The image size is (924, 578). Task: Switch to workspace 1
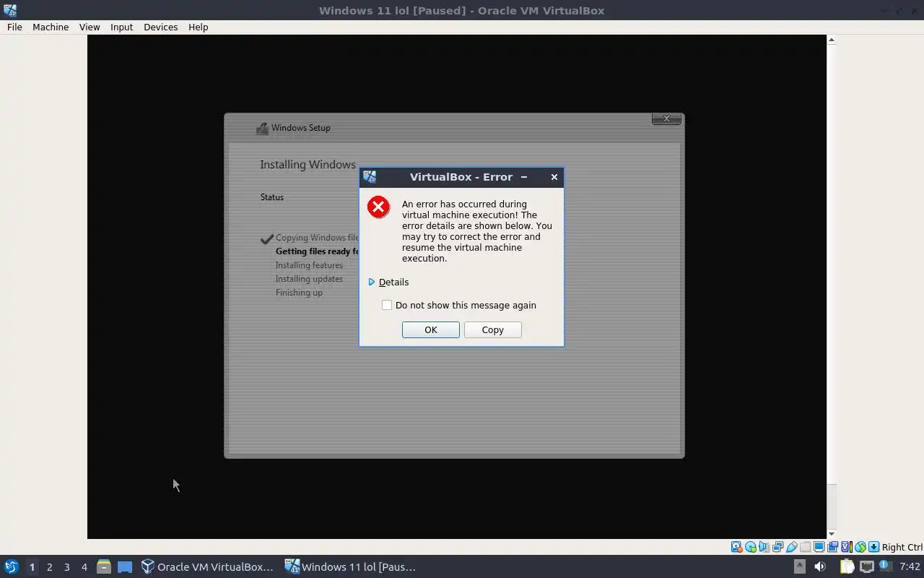coord(32,566)
